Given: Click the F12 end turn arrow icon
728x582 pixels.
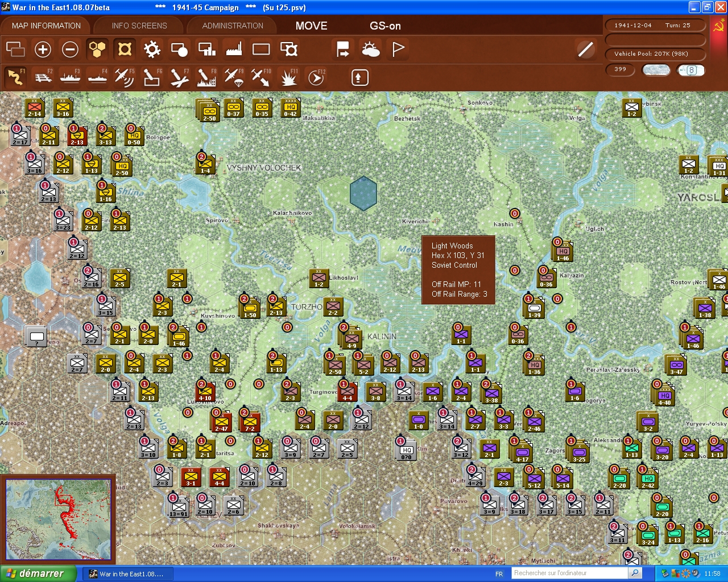Looking at the screenshot, I should click(316, 77).
